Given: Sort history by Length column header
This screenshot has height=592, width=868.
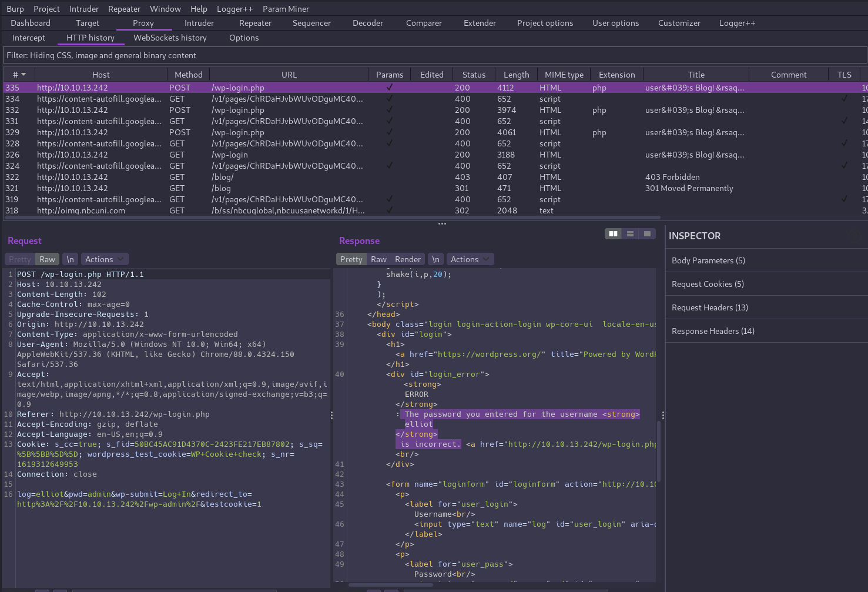Looking at the screenshot, I should click(x=516, y=75).
